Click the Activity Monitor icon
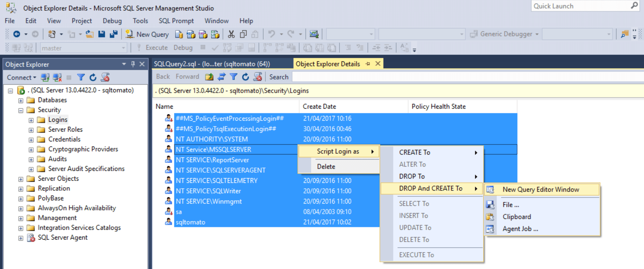This screenshot has height=269, width=644. point(314,34)
